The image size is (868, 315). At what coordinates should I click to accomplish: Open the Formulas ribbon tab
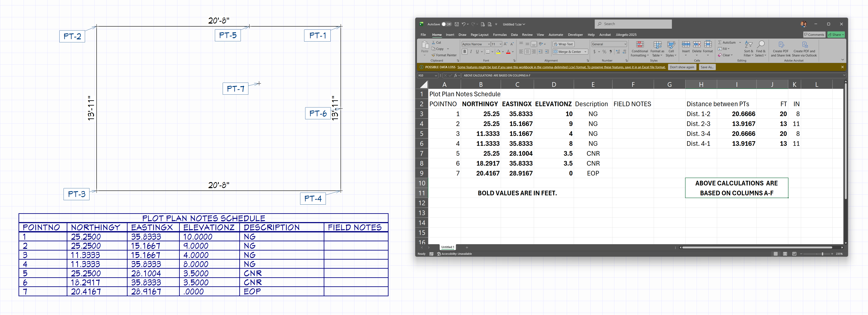coord(500,35)
